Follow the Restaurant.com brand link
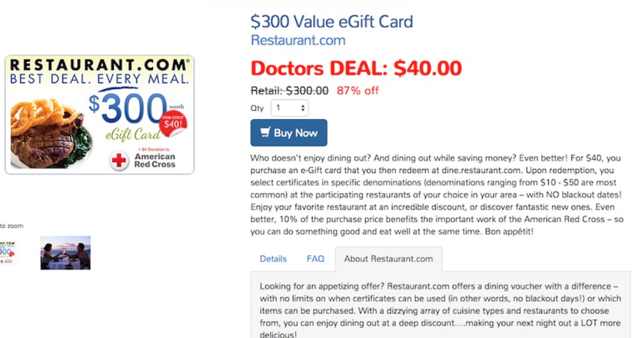Viewport: 644px width, 338px height. pos(298,40)
